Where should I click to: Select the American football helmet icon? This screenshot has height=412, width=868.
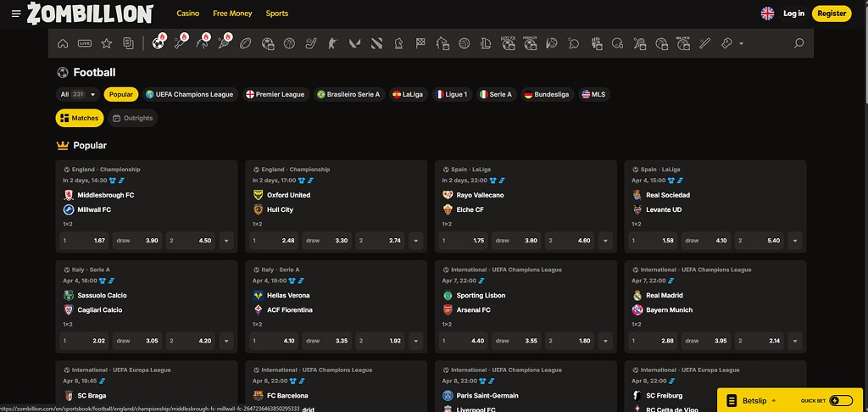[x=618, y=43]
